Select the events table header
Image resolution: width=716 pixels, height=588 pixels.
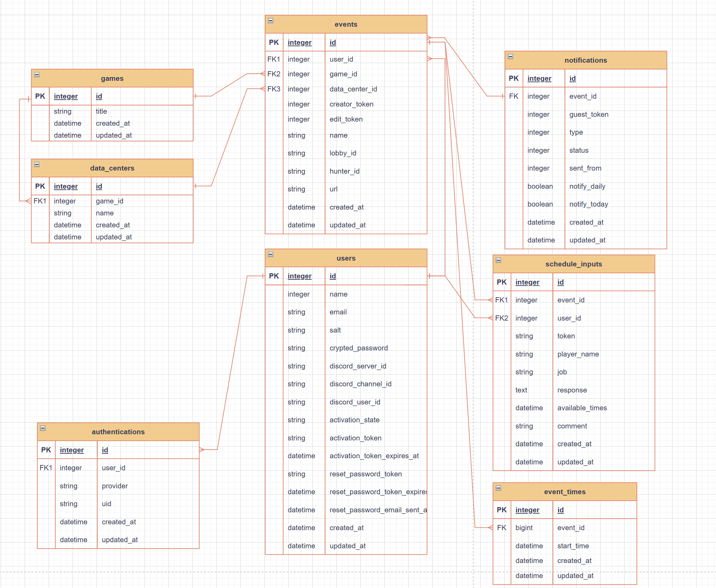tap(346, 24)
